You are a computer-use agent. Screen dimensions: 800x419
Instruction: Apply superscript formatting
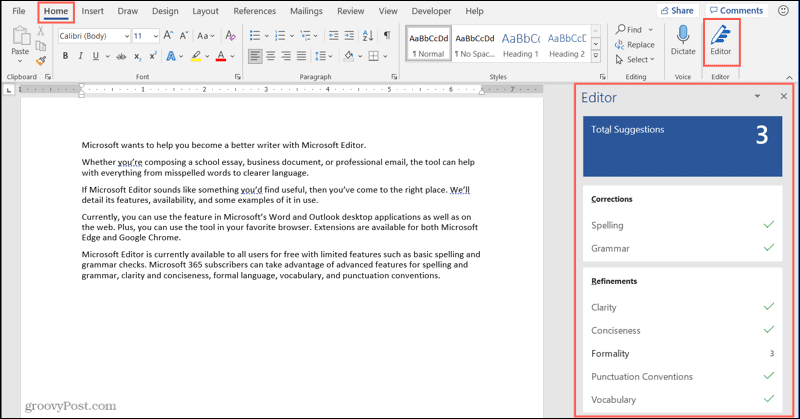pos(153,56)
